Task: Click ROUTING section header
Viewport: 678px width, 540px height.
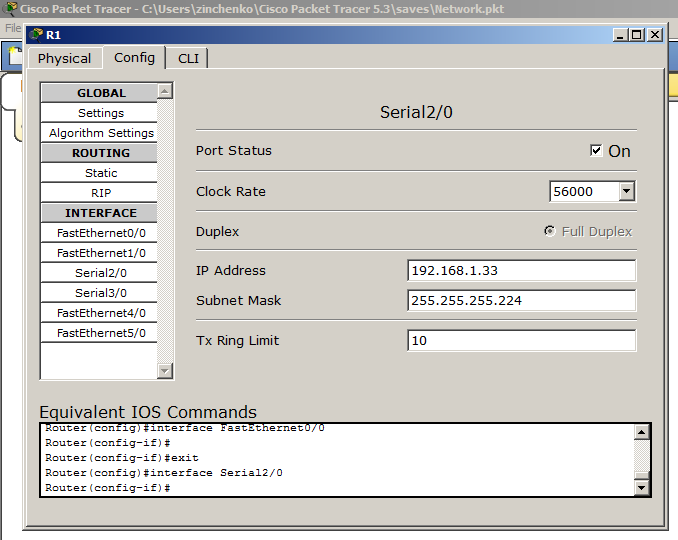Action: (x=99, y=153)
